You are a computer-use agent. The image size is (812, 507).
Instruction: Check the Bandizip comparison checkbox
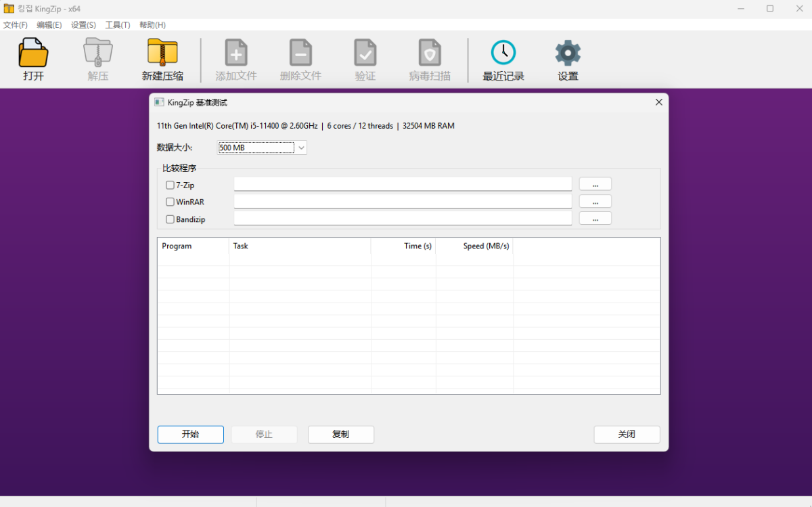tap(170, 219)
